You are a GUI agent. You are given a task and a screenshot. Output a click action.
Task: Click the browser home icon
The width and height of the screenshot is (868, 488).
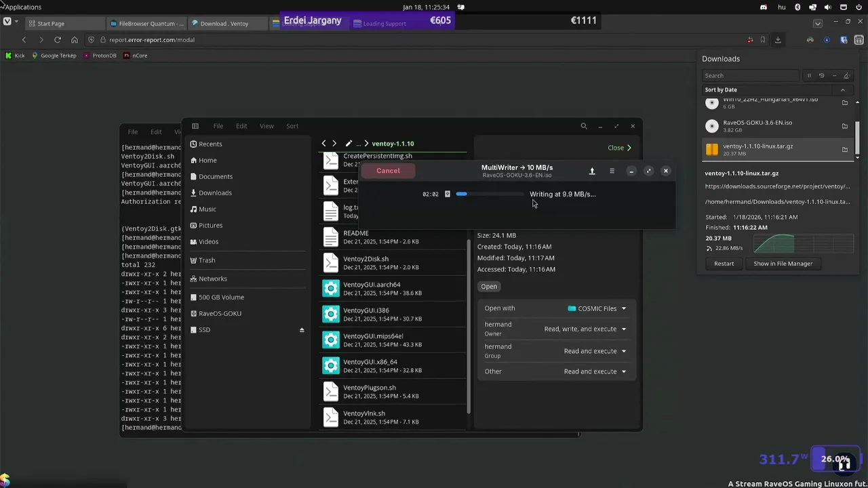[x=75, y=40]
